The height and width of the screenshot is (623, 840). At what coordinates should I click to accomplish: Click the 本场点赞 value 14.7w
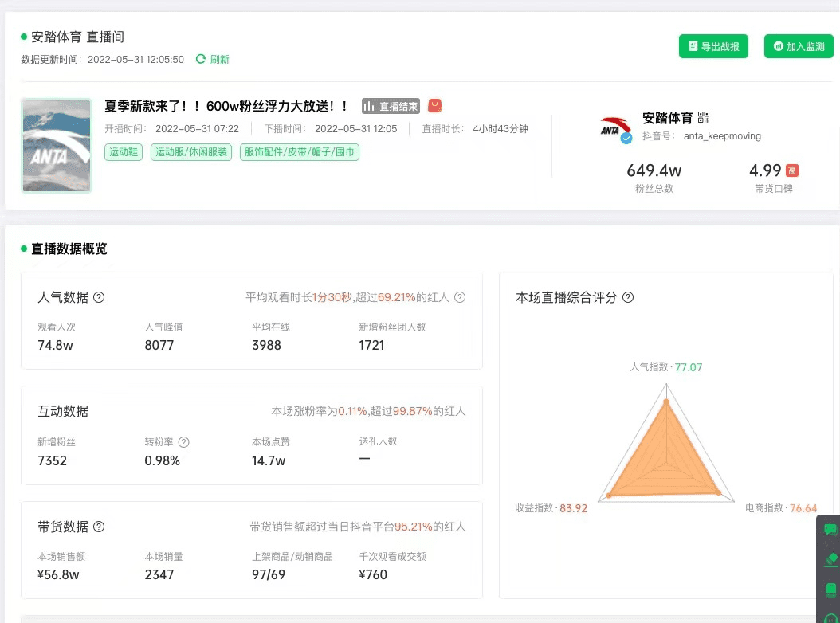tap(269, 460)
